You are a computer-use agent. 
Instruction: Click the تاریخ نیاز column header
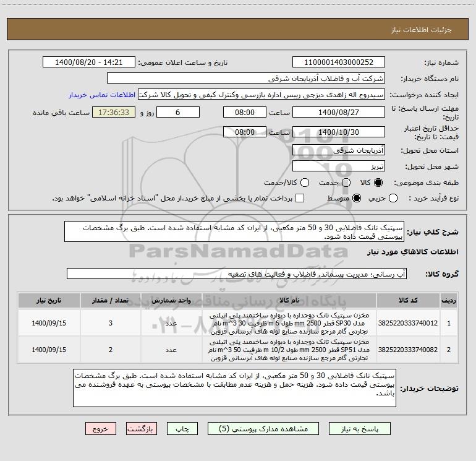point(49,300)
